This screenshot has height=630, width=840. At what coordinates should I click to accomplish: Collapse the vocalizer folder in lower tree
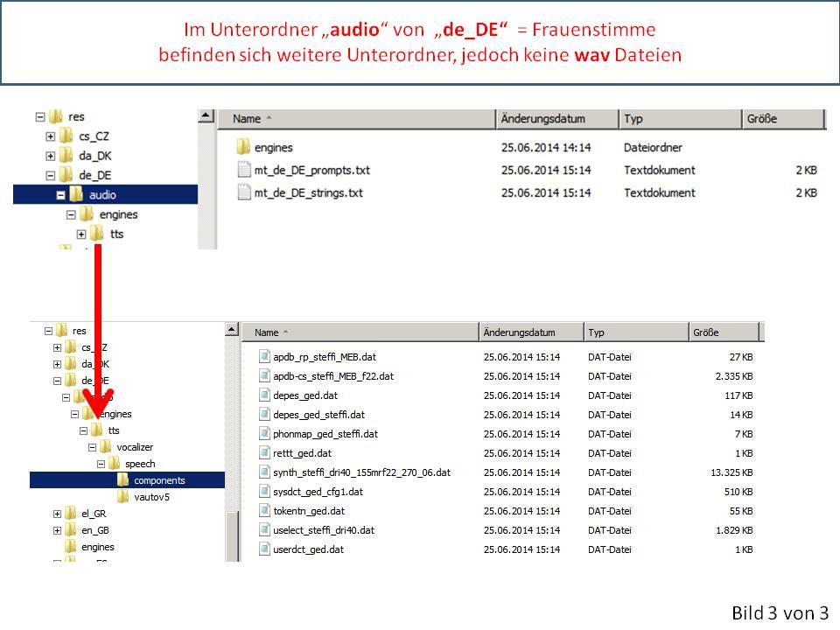(x=93, y=447)
